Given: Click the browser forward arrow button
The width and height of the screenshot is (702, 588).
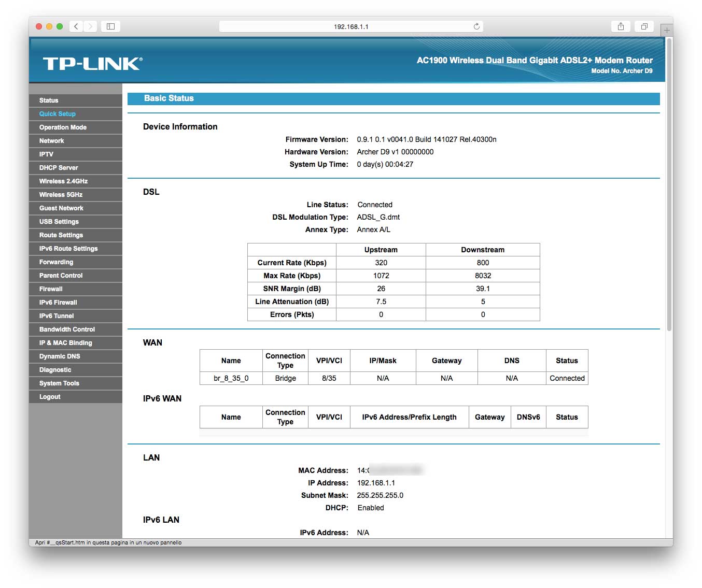Looking at the screenshot, I should 90,26.
